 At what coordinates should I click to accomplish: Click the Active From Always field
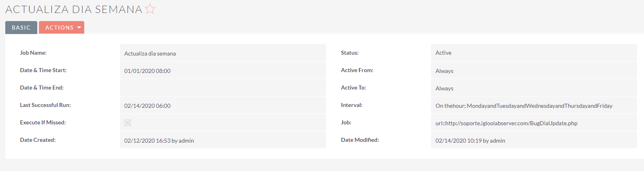click(x=534, y=71)
